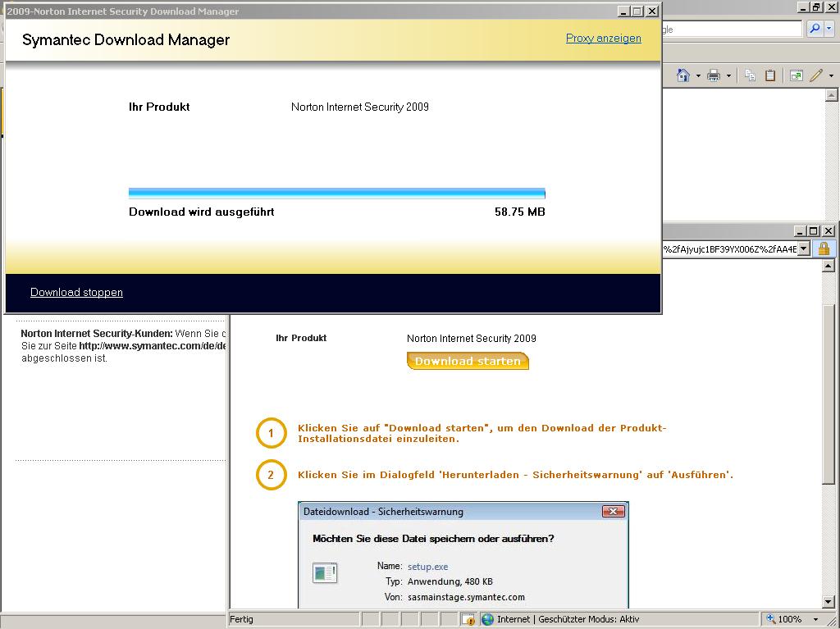Maximize the Symantec Download Manager window
The width and height of the screenshot is (840, 629).
click(637, 11)
